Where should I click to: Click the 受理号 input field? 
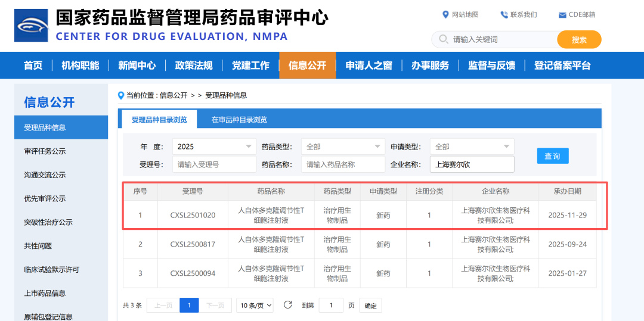tap(214, 164)
